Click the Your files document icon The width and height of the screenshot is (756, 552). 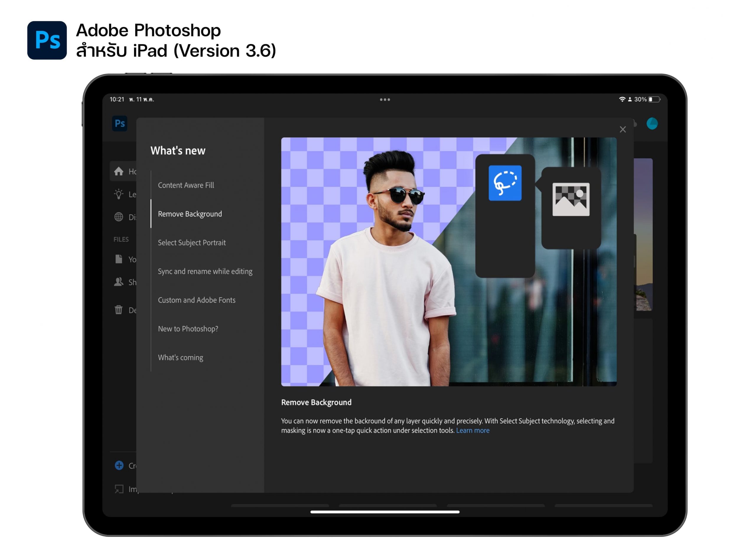pos(119,259)
